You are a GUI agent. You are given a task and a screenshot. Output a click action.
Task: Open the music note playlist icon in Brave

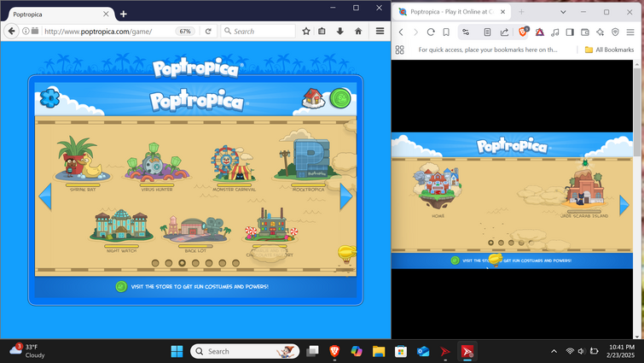[555, 32]
